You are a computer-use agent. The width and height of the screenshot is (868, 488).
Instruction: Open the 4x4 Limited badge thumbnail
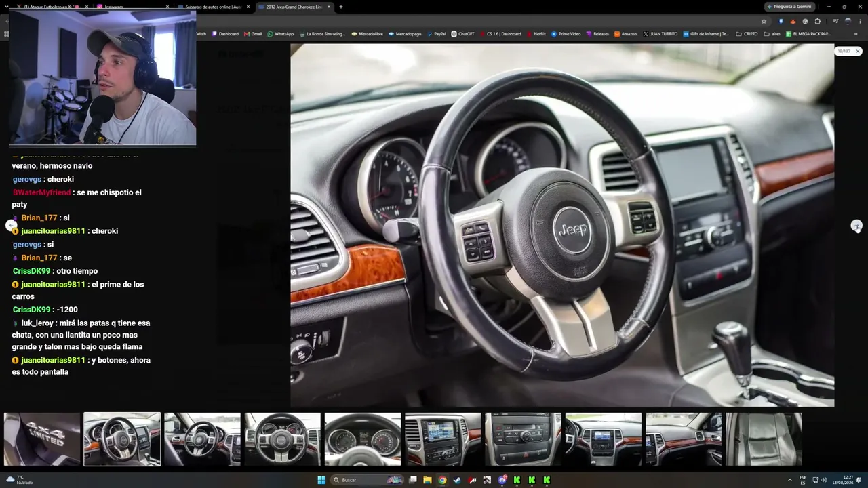(x=42, y=439)
